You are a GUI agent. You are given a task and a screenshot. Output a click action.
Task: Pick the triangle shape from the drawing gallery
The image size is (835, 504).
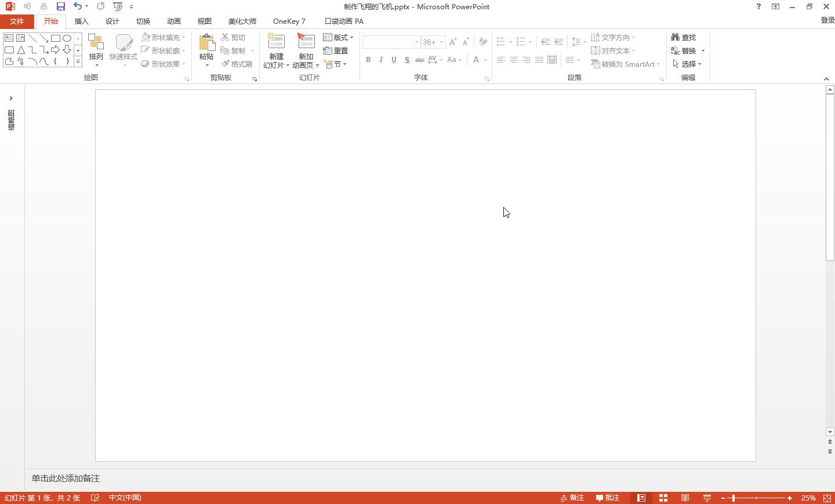coord(21,50)
